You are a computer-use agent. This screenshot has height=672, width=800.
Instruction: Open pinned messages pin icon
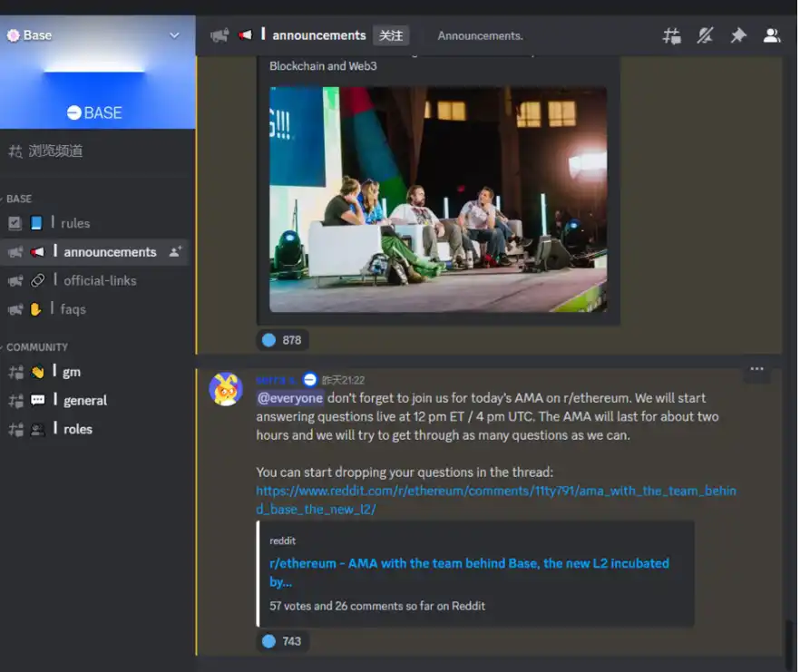coord(738,35)
